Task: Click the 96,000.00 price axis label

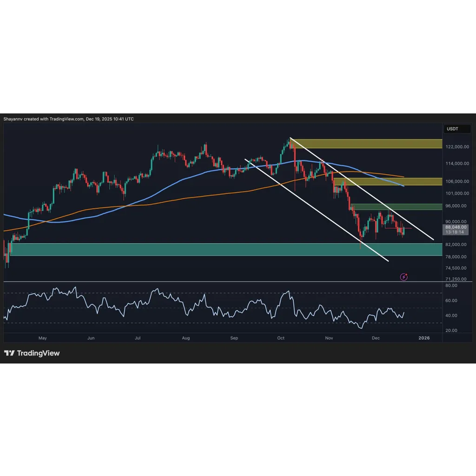Action: [x=456, y=206]
